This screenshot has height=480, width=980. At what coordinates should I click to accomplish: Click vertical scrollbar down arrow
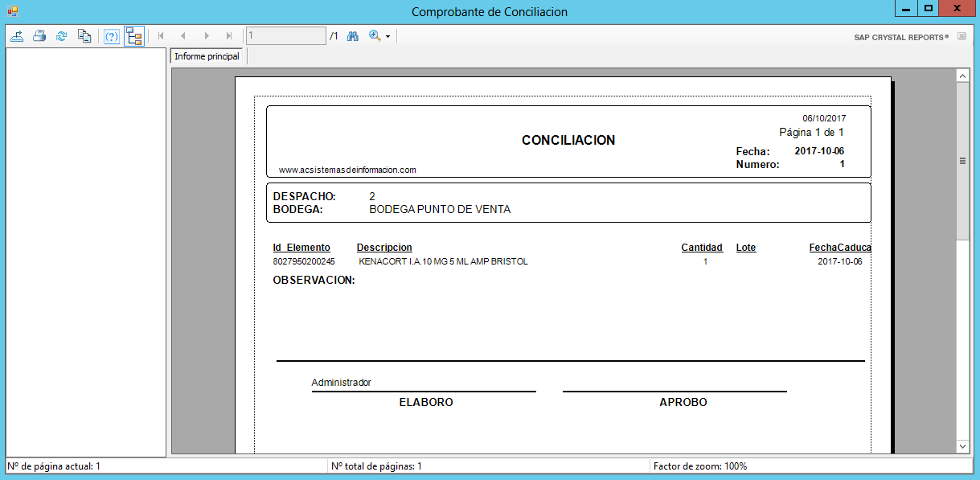tap(962, 446)
